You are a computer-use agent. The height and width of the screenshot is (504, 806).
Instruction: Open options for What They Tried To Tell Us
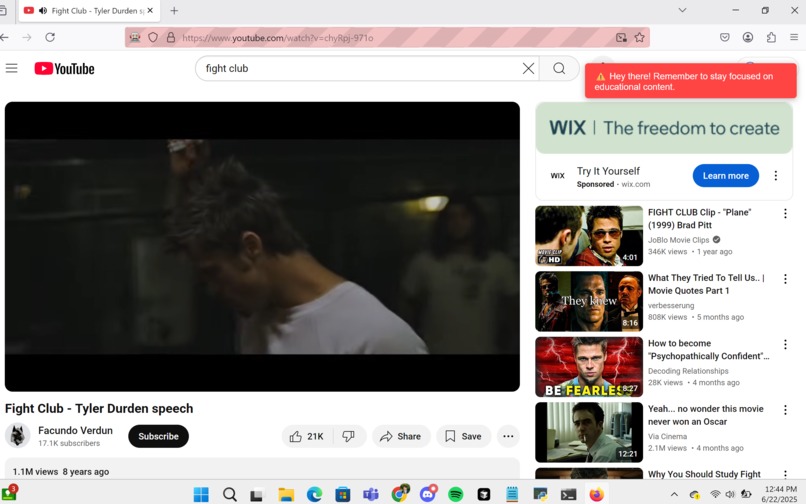[x=785, y=279]
